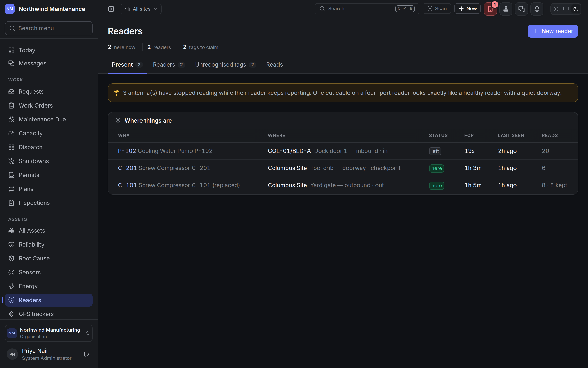
Task: Open Work Orders in the sidebar
Action: (x=49, y=106)
